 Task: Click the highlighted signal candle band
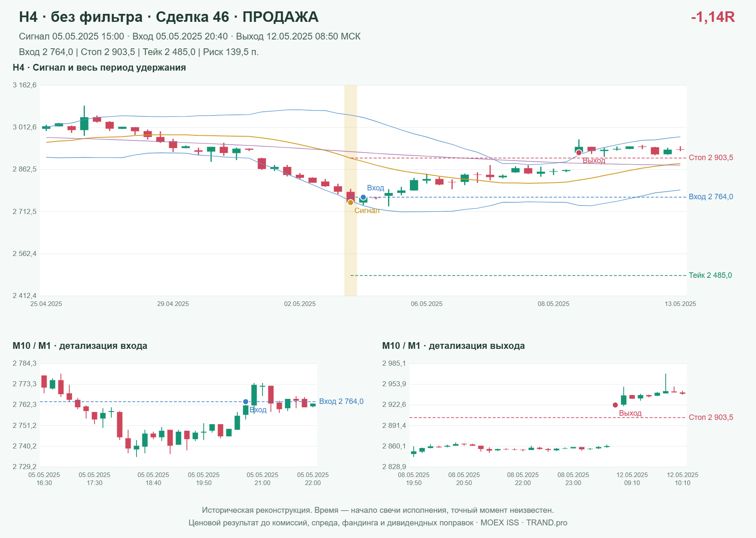351,190
